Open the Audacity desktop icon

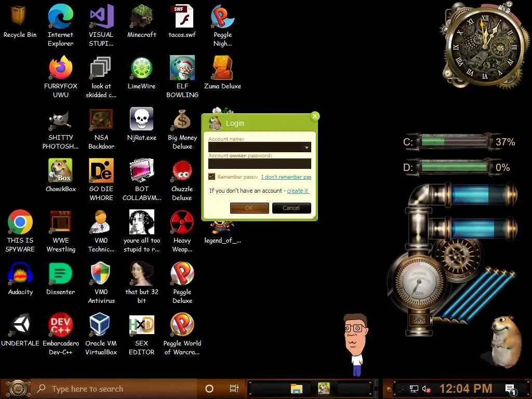[20, 273]
